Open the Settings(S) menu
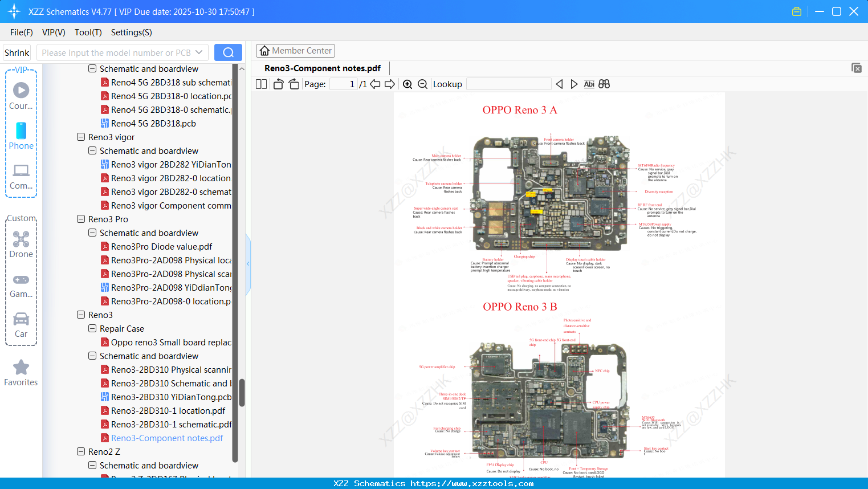 pos(132,32)
